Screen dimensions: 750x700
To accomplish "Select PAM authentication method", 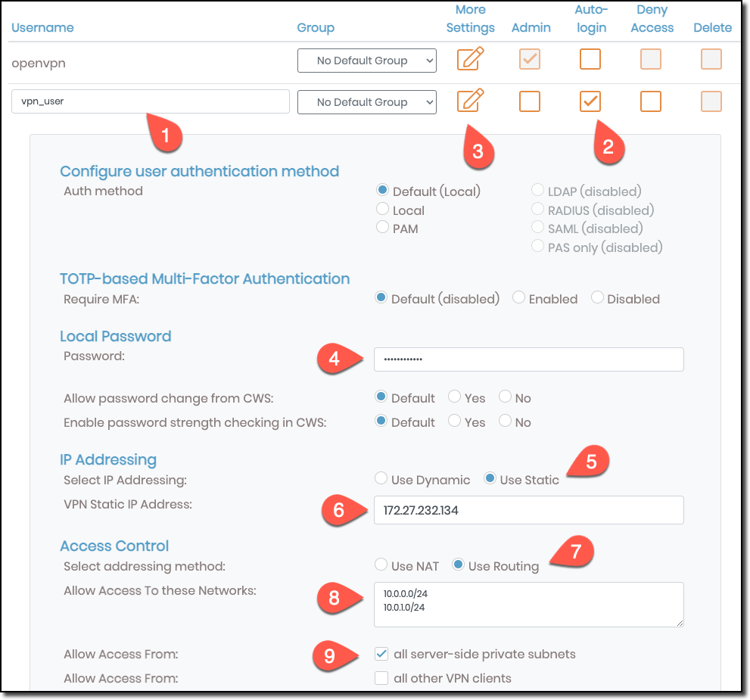I will click(382, 227).
